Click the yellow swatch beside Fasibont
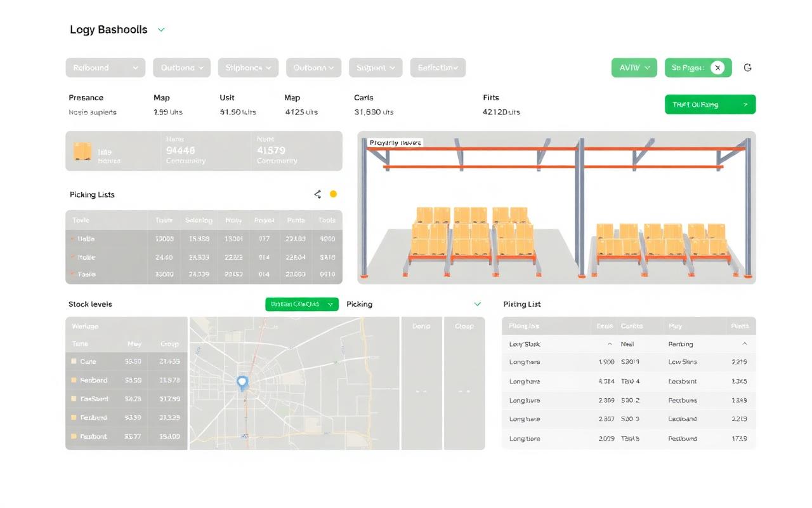 [74, 437]
